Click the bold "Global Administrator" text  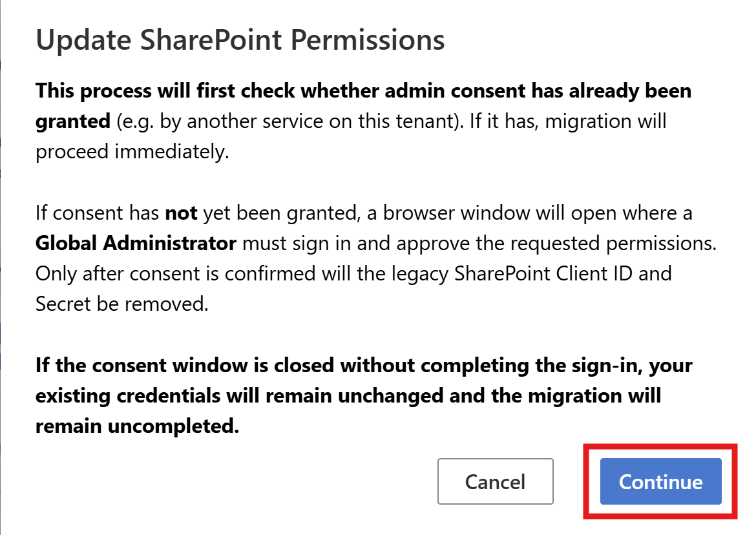coord(136,243)
